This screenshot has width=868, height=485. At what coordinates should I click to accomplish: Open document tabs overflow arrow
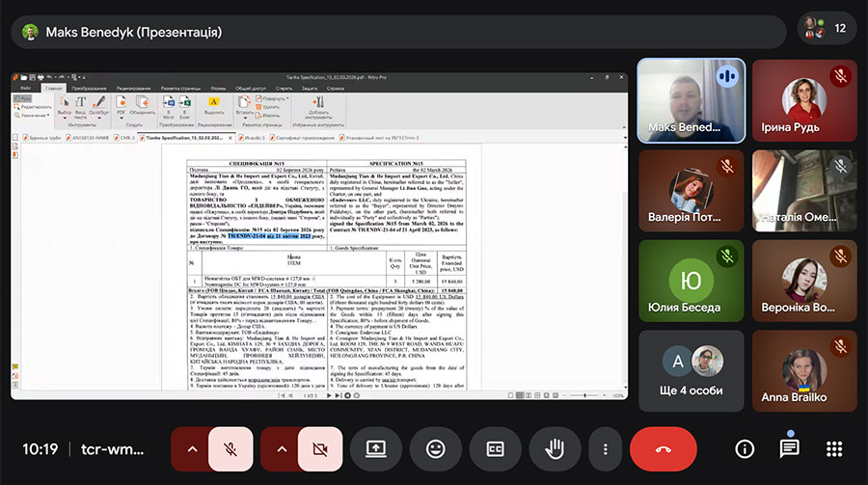[x=626, y=138]
